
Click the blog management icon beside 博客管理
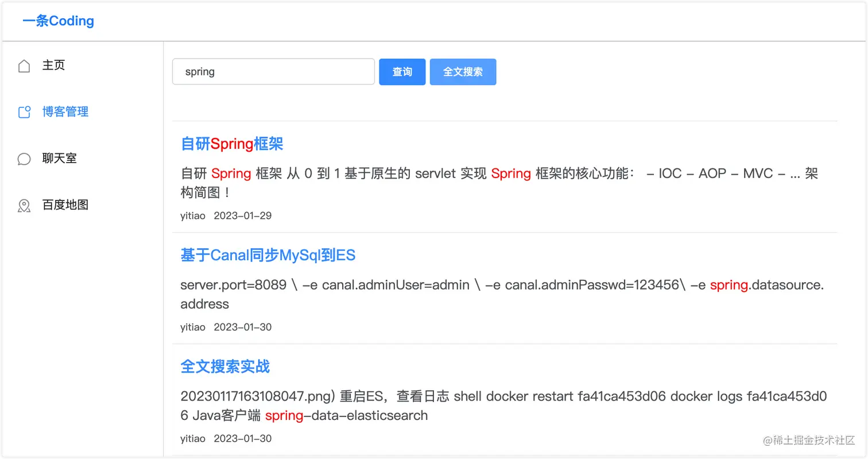24,112
